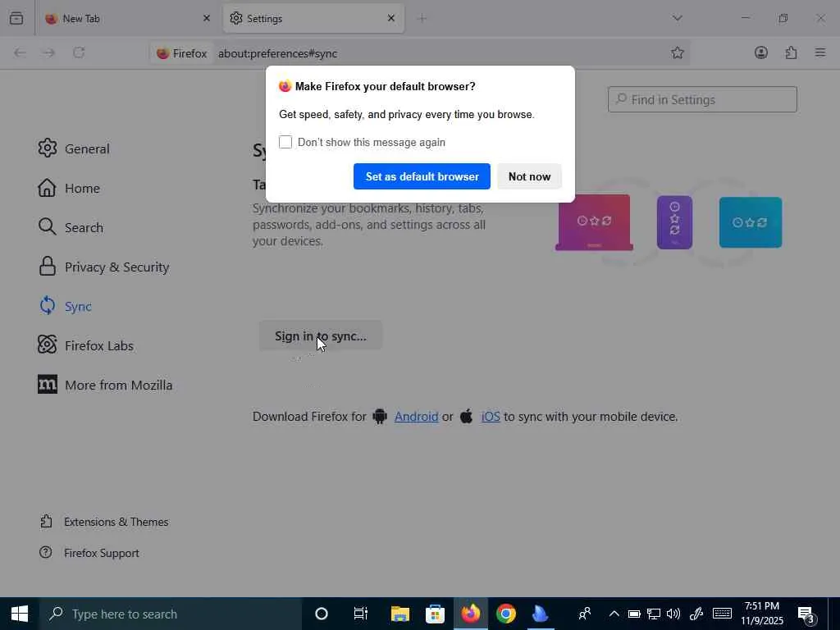Open the Firefox View icon
This screenshot has width=840, height=630.
point(16,18)
